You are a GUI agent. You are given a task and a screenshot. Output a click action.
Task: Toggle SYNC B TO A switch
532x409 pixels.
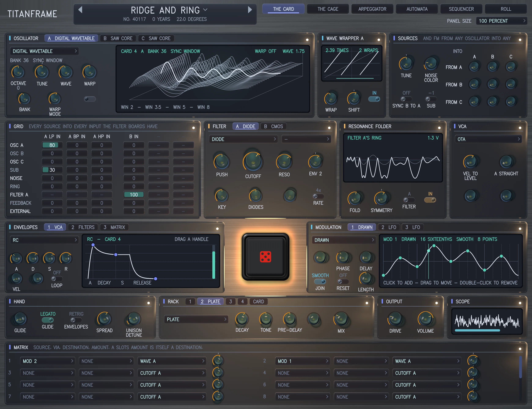coord(406,99)
